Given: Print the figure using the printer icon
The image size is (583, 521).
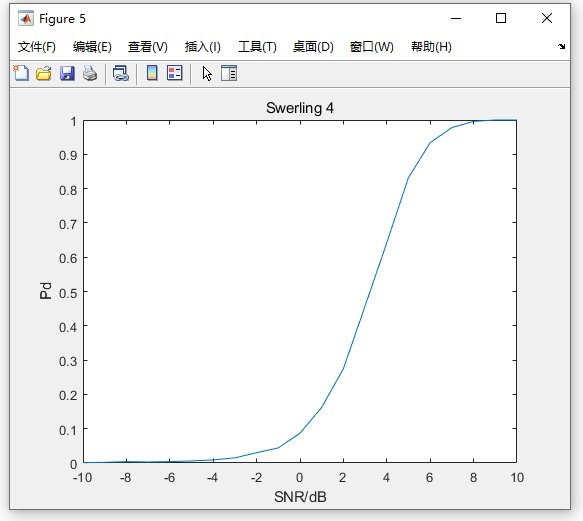Looking at the screenshot, I should coord(90,73).
